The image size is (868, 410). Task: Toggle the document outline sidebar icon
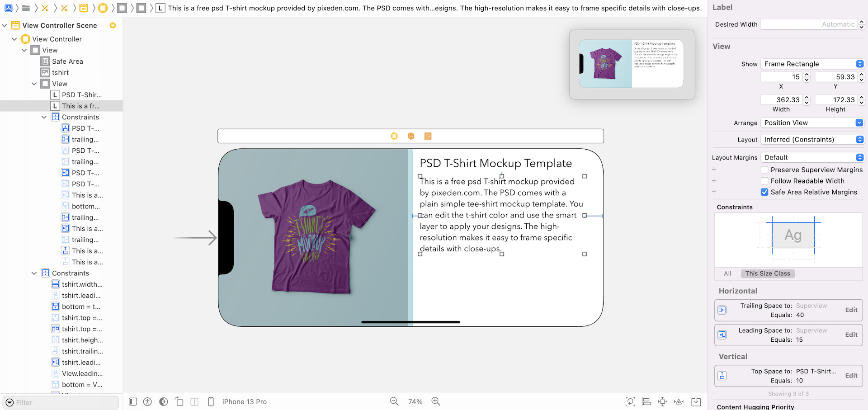[133, 401]
